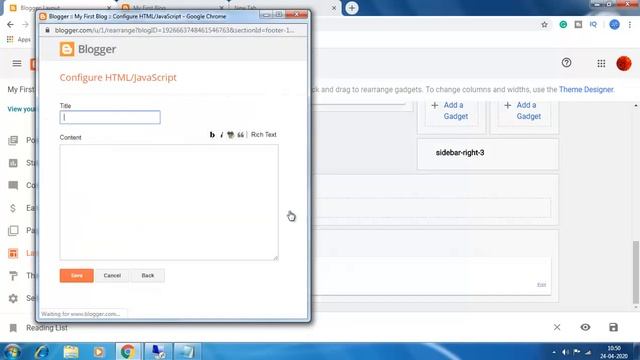Click inside the Content text area
This screenshot has width=640, height=360.
point(169,202)
